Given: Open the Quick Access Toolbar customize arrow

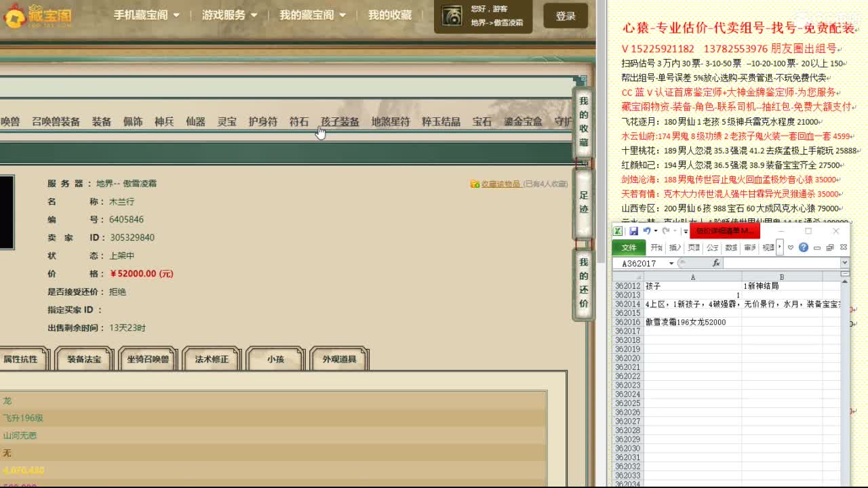Looking at the screenshot, I should pos(685,232).
